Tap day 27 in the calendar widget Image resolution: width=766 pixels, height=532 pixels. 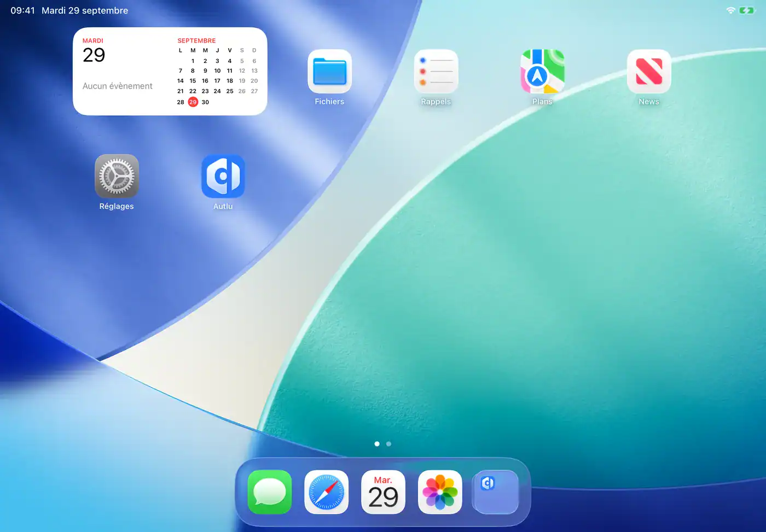click(254, 91)
